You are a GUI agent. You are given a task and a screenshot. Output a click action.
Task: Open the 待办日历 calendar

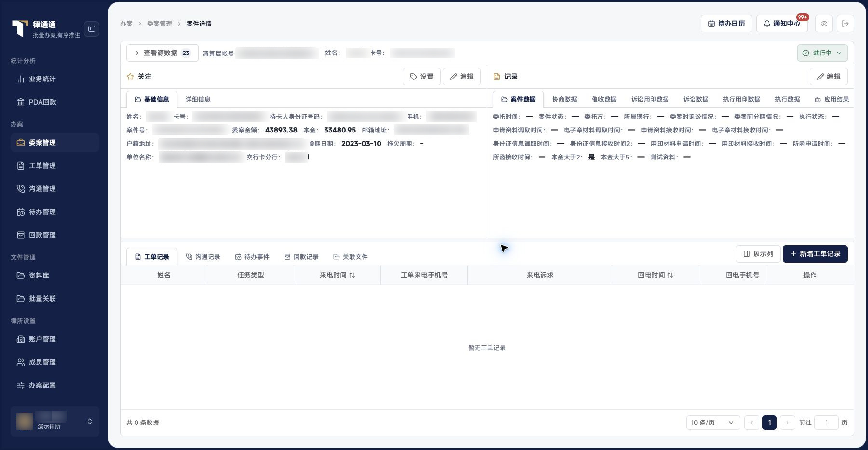point(726,24)
